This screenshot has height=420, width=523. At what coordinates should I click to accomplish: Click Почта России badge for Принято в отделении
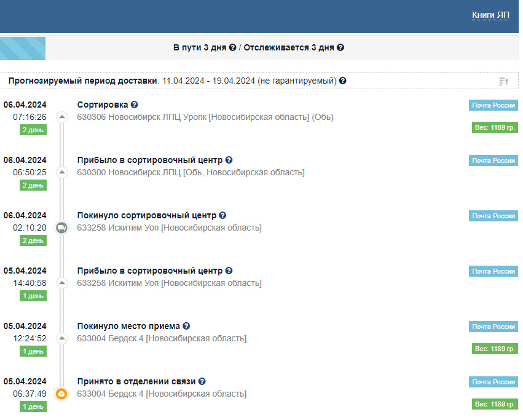(494, 382)
